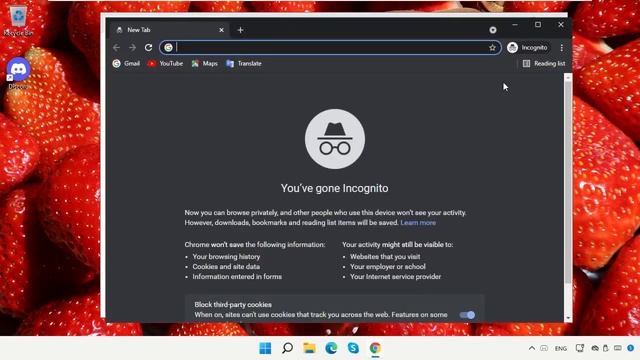Click 'Your browsing history' list item
The image size is (640, 360).
pyautogui.click(x=226, y=257)
